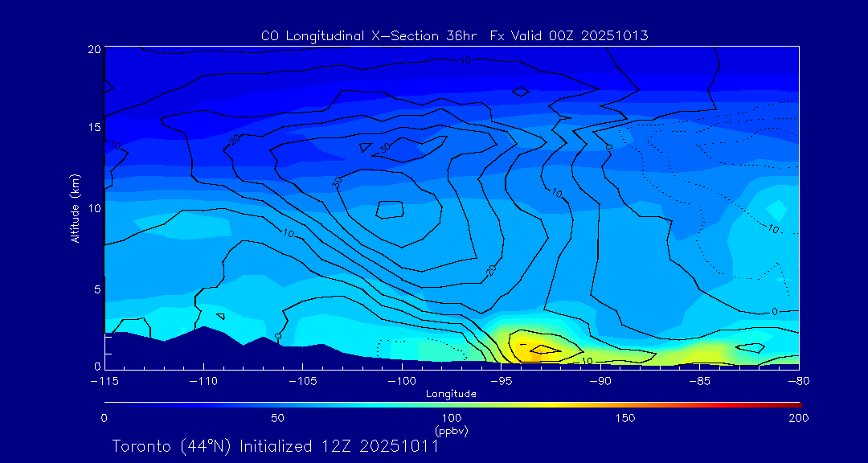This screenshot has height=463, width=868.
Task: Click the longitude tick label -80
Action: [798, 381]
